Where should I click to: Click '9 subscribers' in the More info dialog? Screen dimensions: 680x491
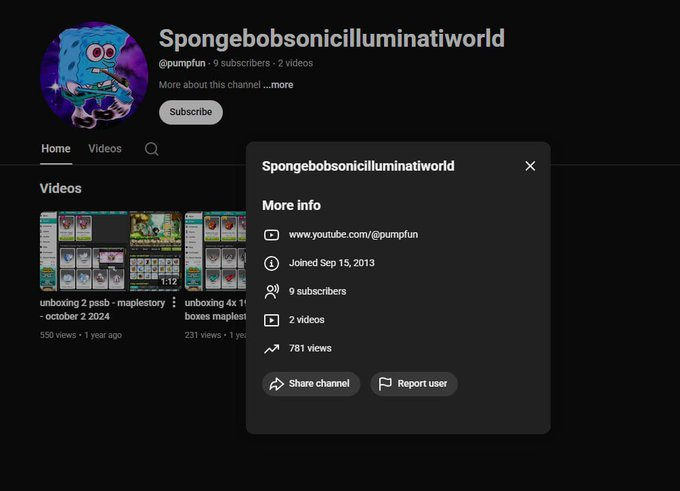(x=317, y=291)
